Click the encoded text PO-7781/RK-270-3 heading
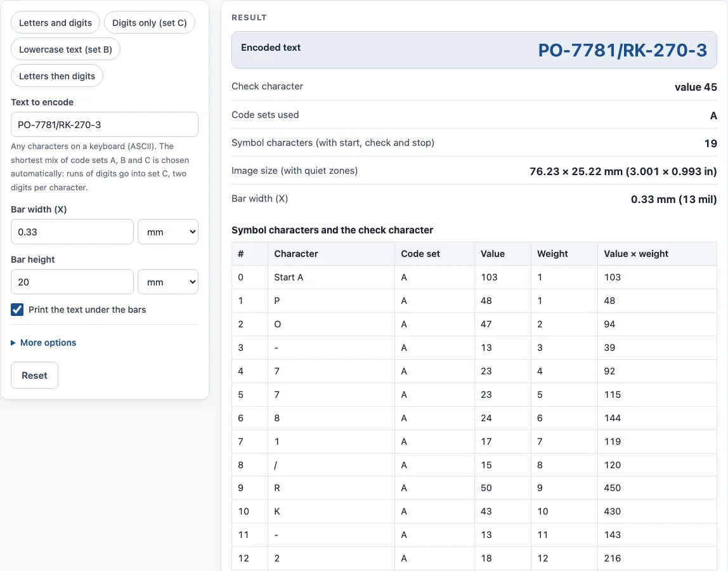This screenshot has width=728, height=571. 622,50
